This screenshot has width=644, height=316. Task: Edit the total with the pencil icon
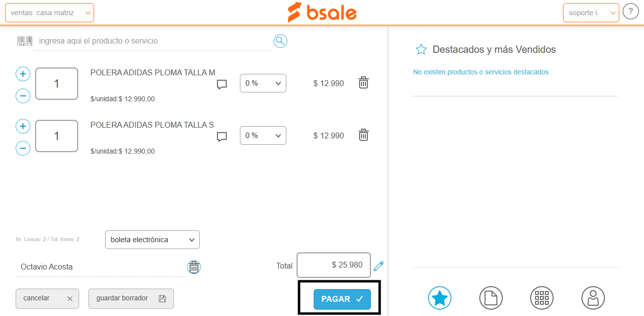[x=379, y=266]
